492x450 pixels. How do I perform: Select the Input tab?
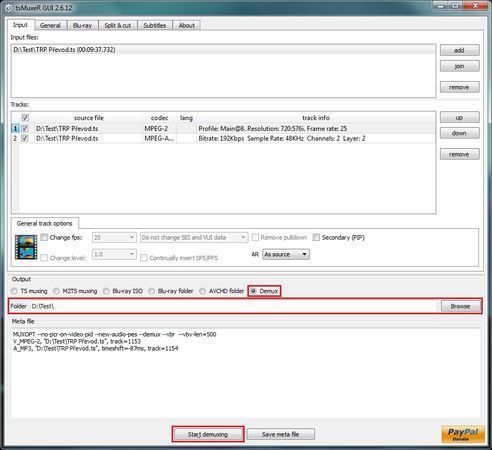20,25
